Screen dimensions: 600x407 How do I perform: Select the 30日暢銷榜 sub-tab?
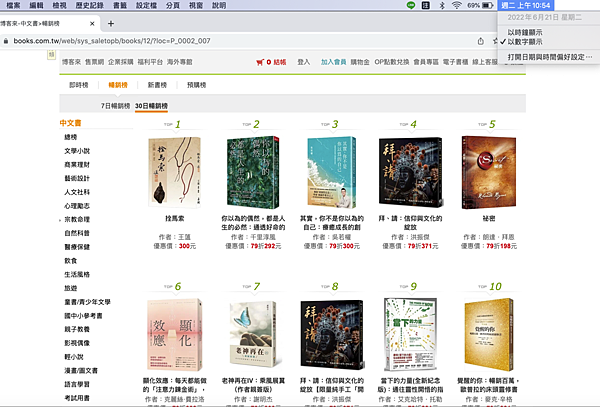point(151,106)
